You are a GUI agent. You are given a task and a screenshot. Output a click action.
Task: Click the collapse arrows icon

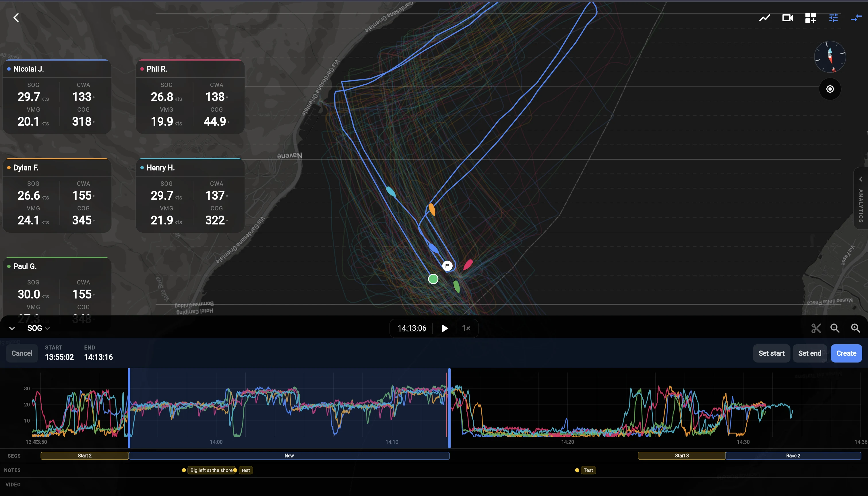click(856, 18)
